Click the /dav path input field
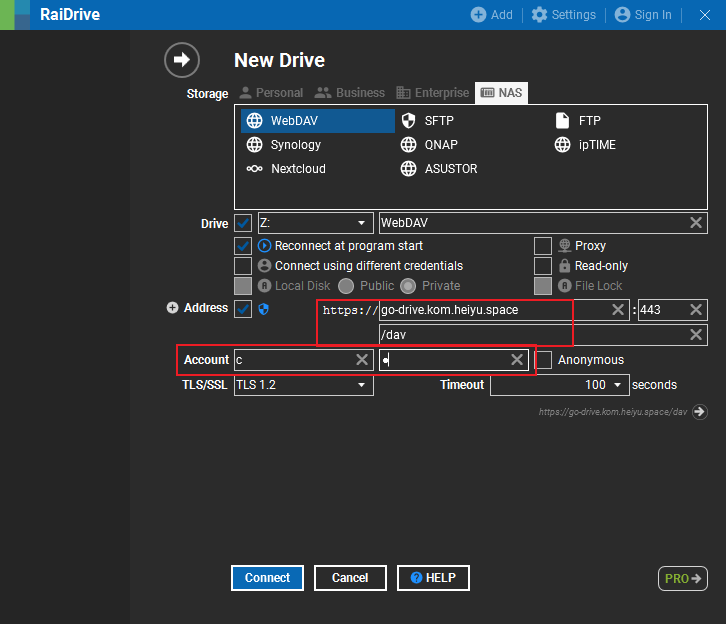 (x=532, y=335)
